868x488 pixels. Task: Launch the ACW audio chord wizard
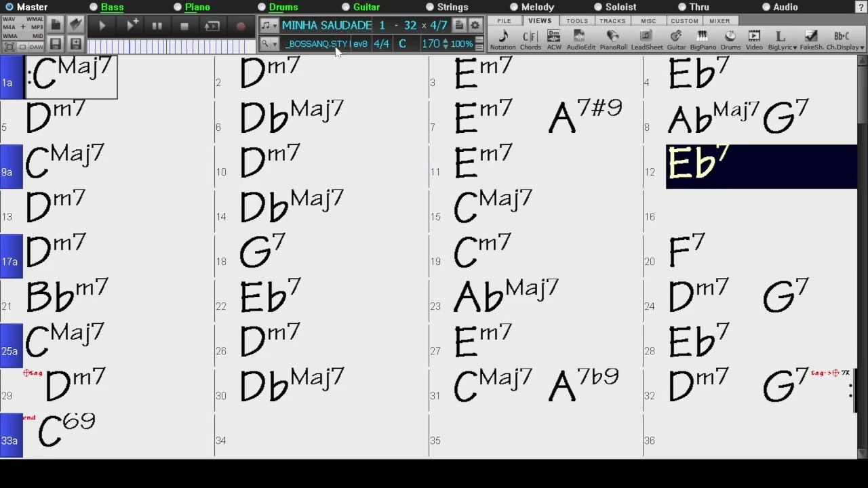point(554,40)
